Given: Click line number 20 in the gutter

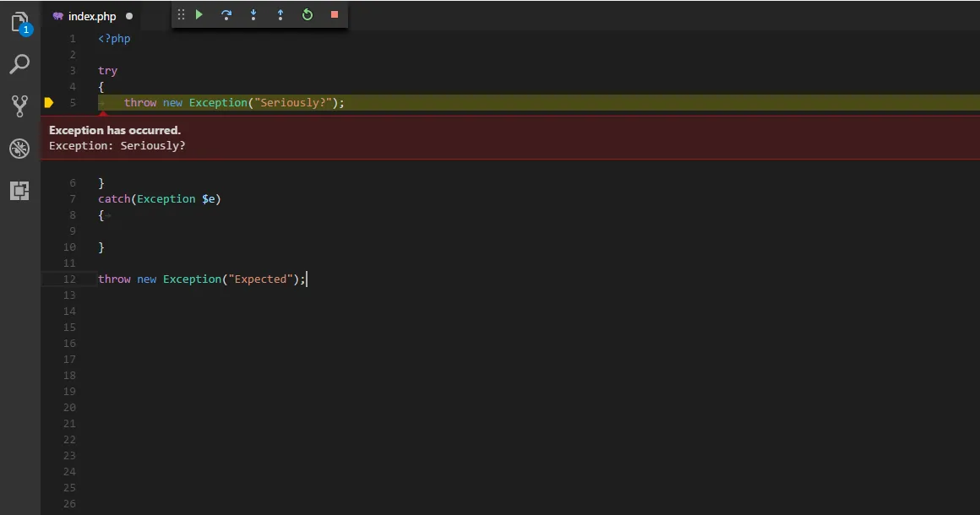Looking at the screenshot, I should click(69, 408).
